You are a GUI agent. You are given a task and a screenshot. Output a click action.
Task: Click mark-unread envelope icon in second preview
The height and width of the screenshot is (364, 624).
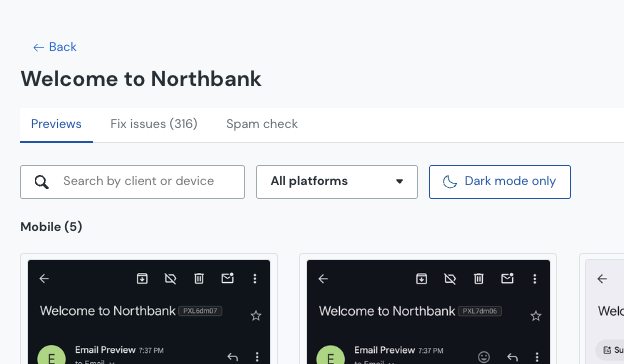pyautogui.click(x=507, y=278)
